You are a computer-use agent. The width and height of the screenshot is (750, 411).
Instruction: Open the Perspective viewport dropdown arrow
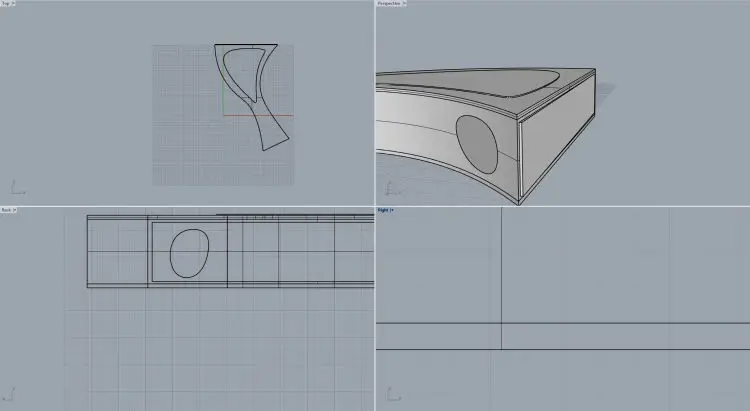404,3
